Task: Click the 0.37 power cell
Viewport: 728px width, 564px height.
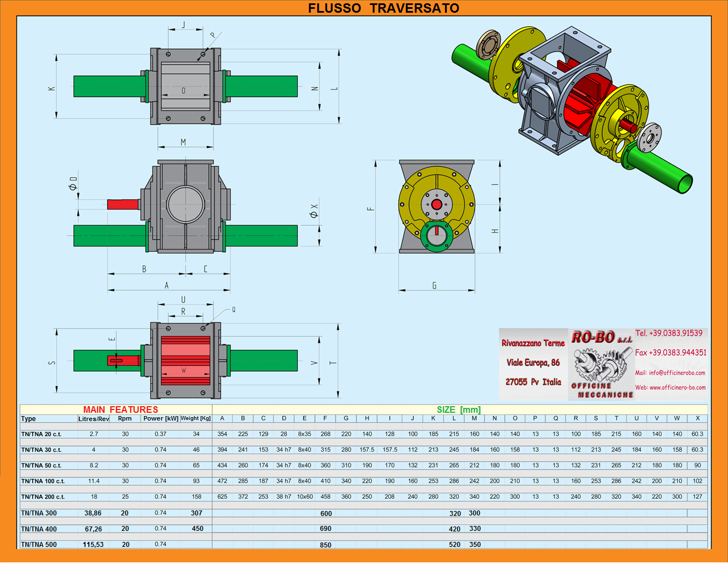Action: [x=160, y=434]
